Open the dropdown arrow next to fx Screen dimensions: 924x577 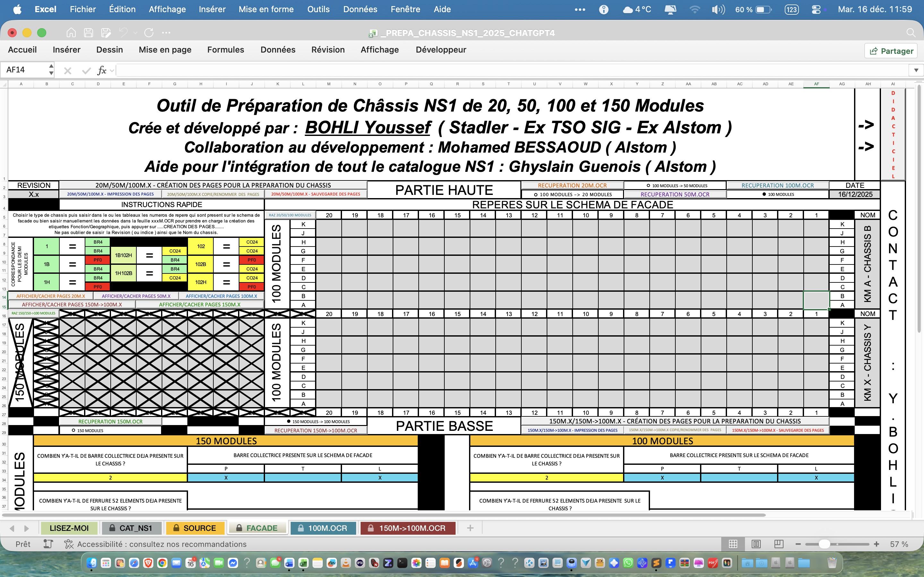pos(112,71)
